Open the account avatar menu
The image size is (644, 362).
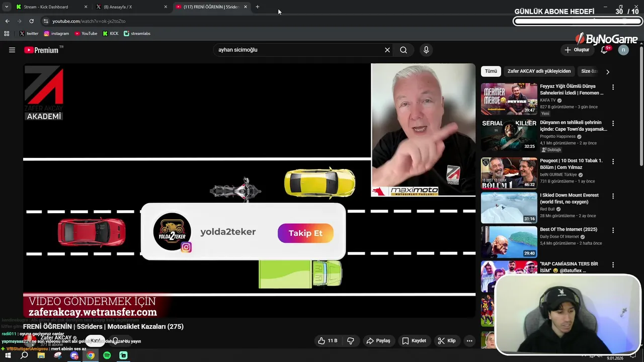(x=623, y=50)
